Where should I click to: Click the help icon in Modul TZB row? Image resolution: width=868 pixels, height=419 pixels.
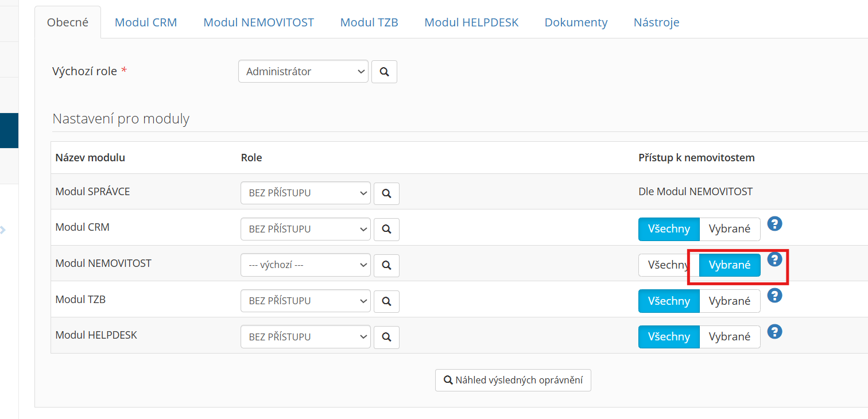coord(775,296)
